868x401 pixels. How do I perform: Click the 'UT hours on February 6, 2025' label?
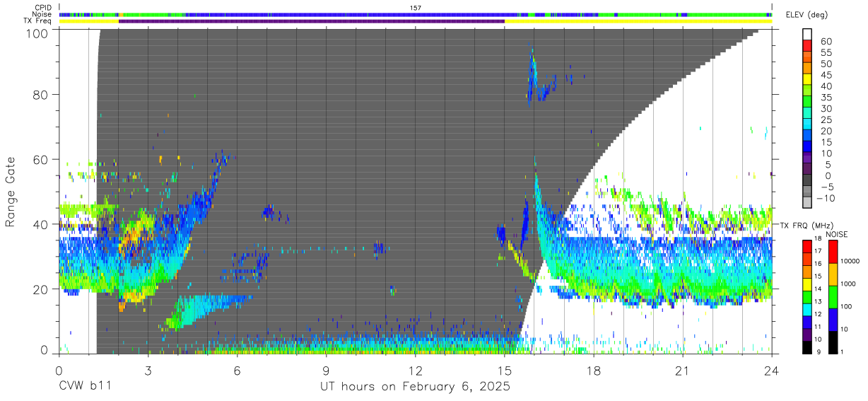(415, 387)
